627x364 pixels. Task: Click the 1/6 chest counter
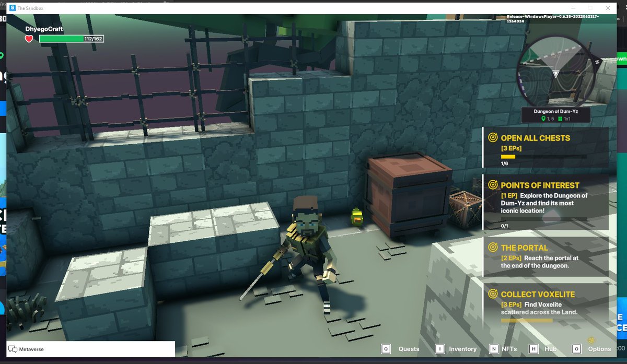tap(504, 163)
